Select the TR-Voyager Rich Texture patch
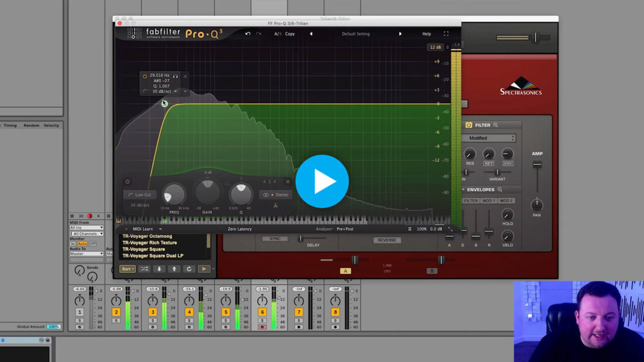644x362 pixels. coord(149,243)
